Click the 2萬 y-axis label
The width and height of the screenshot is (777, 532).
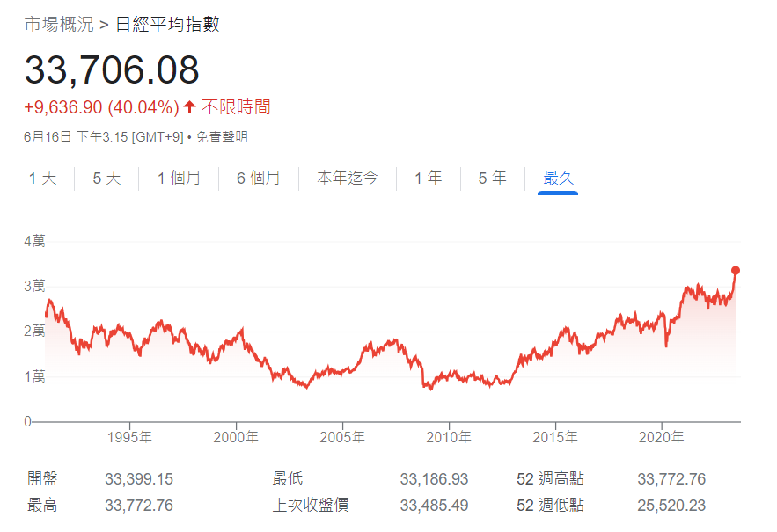click(34, 331)
